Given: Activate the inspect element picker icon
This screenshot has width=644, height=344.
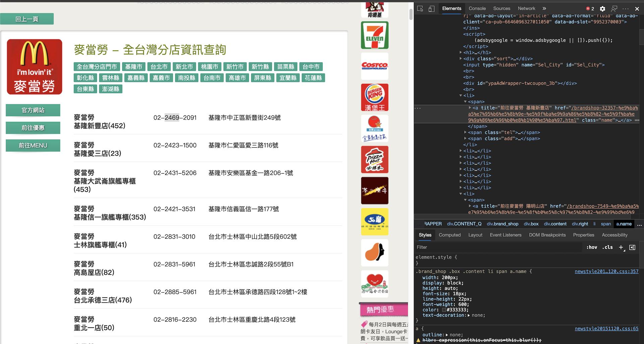Looking at the screenshot, I should [x=420, y=9].
